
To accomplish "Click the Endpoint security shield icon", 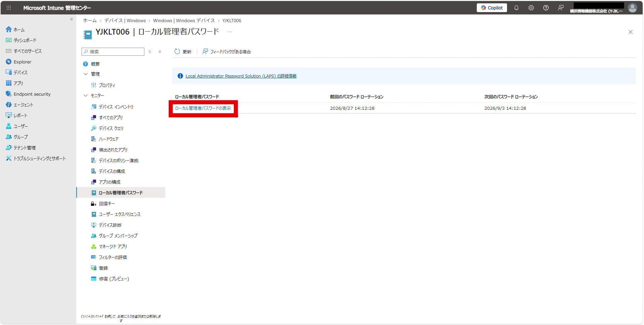I will 8,94.
